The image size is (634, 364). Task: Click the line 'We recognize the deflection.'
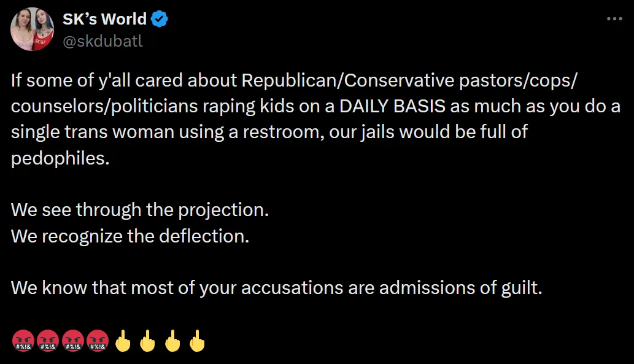coord(130,236)
